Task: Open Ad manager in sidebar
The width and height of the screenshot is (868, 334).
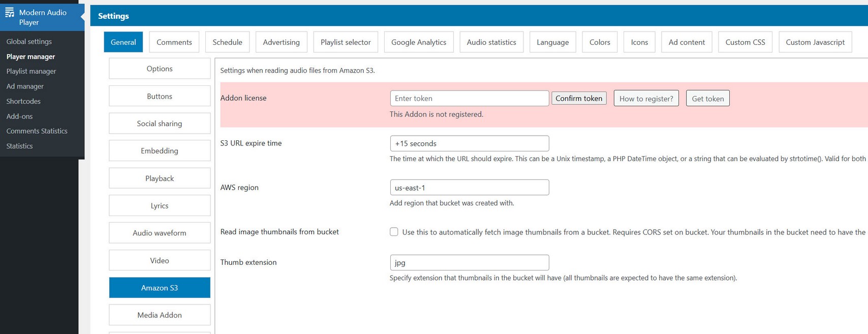Action: point(25,86)
